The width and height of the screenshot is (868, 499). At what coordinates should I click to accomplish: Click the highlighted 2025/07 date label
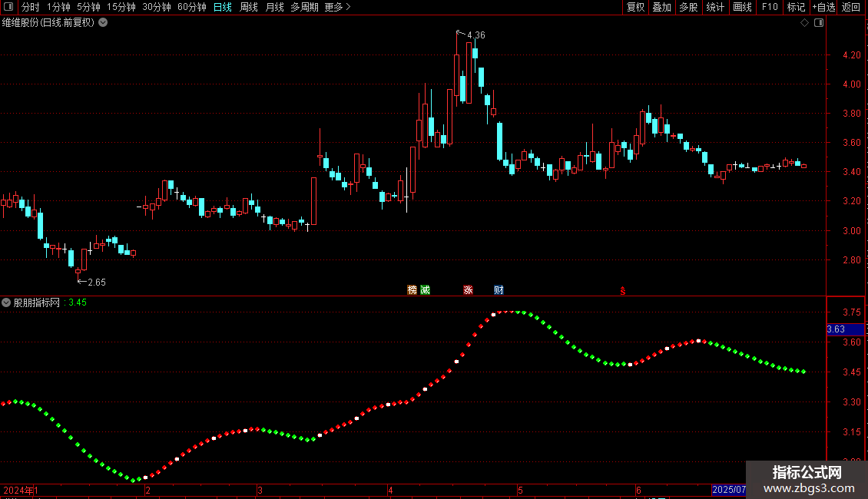pos(728,490)
